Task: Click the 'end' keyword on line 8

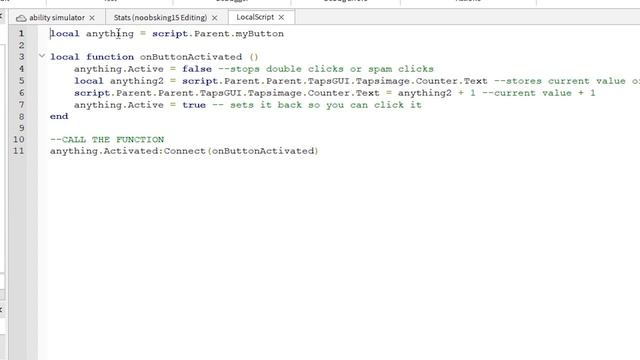Action: 59,116
